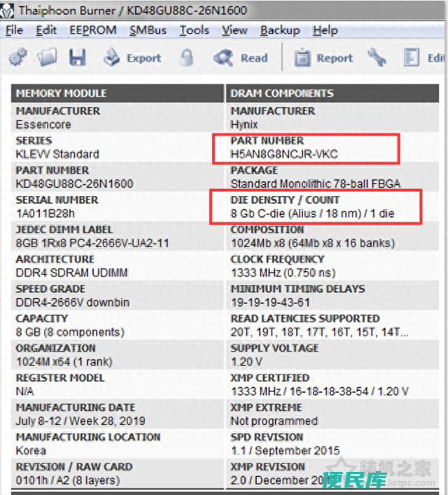
Task: Select the manufacturer value Essencore
Action: [43, 125]
